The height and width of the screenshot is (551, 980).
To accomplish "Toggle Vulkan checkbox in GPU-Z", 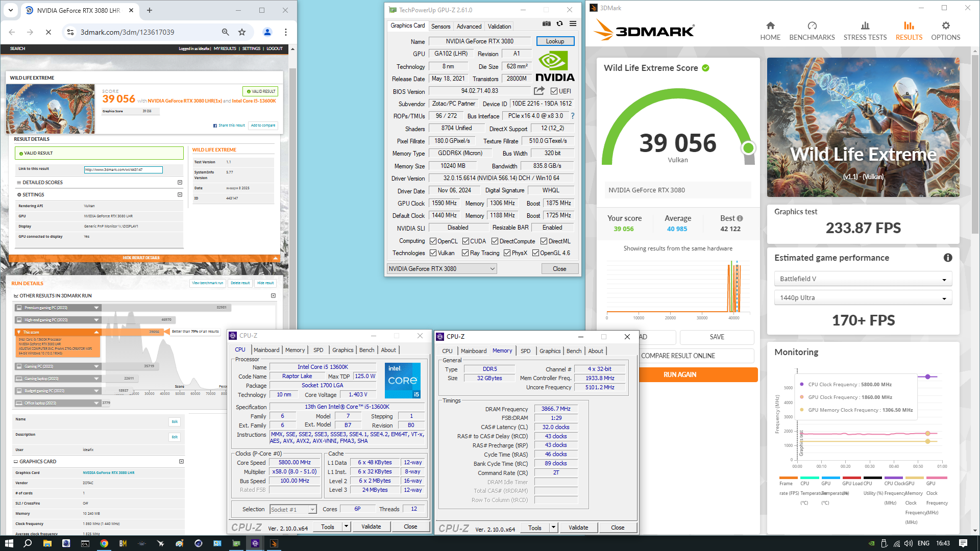I will click(433, 253).
